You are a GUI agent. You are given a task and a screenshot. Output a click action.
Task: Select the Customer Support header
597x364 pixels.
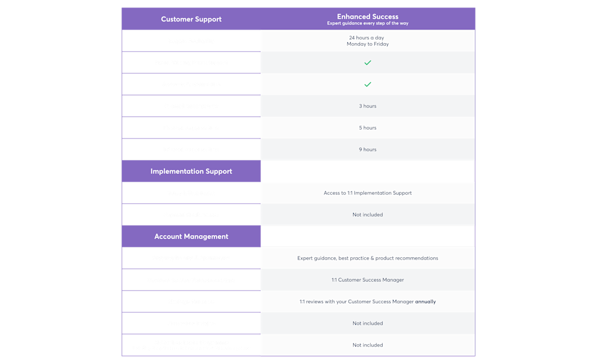(191, 19)
